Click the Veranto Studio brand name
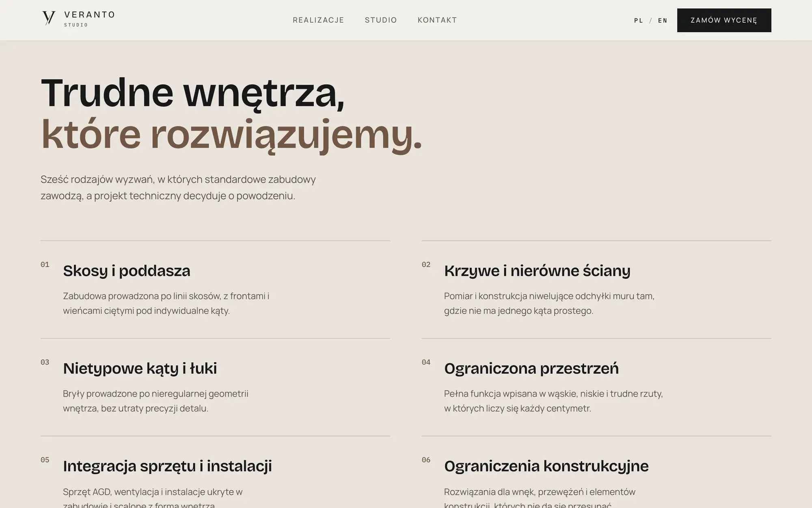This screenshot has width=812, height=508. click(x=89, y=19)
